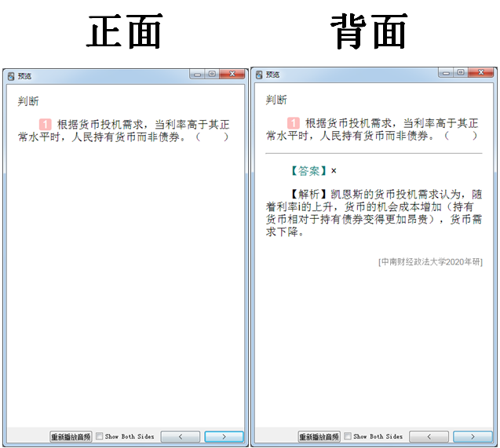The height and width of the screenshot is (448, 500).
Task: Click the question text in left preview window
Action: point(124,131)
